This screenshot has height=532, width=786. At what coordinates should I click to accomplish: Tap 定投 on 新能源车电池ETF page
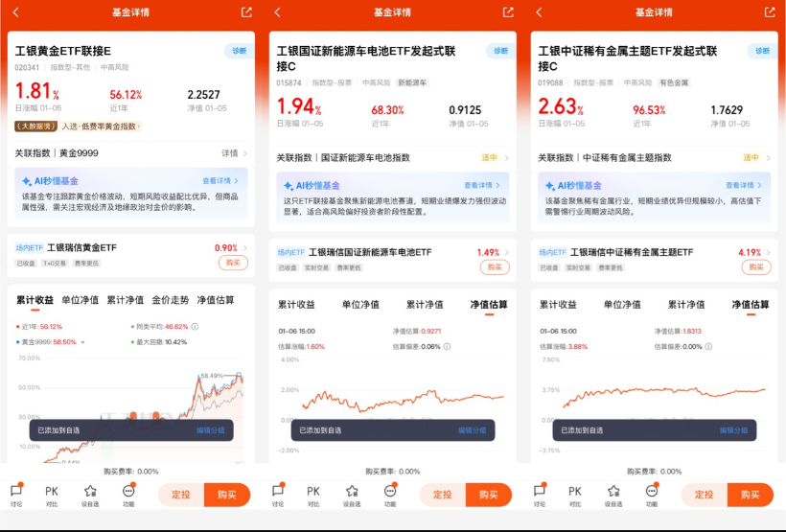443,495
